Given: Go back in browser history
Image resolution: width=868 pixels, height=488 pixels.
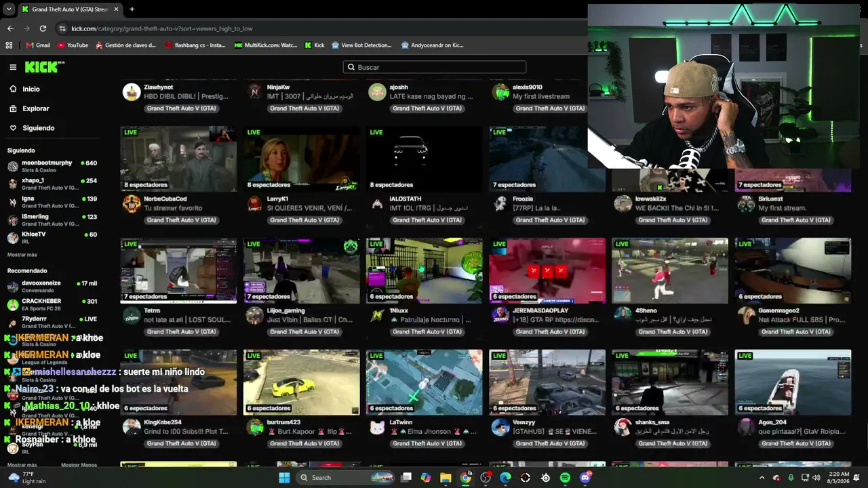Looking at the screenshot, I should 10,28.
